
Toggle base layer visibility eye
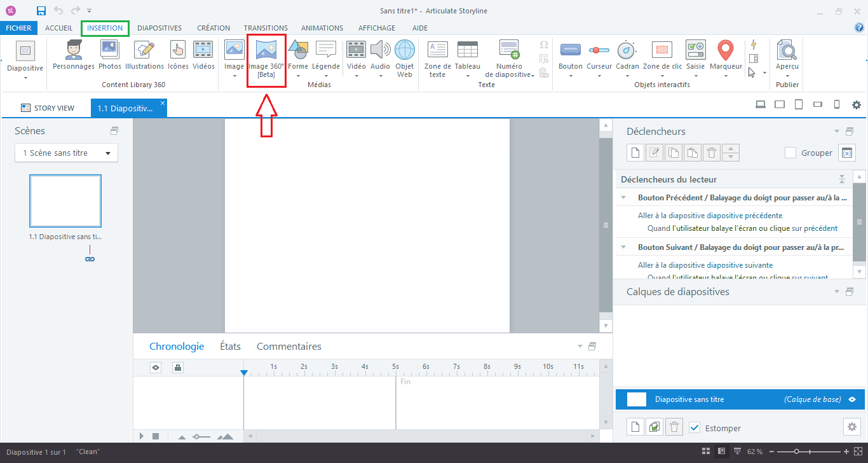pyautogui.click(x=852, y=399)
